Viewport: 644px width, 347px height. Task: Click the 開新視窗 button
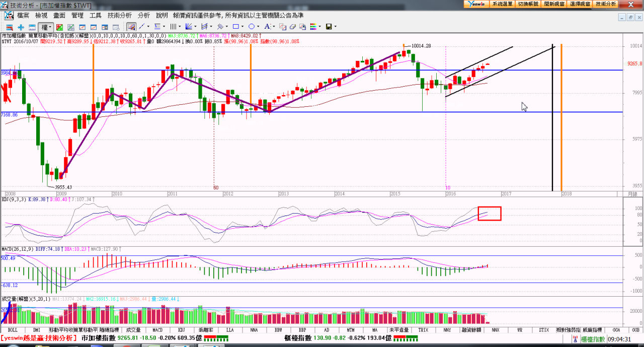tap(554, 4)
